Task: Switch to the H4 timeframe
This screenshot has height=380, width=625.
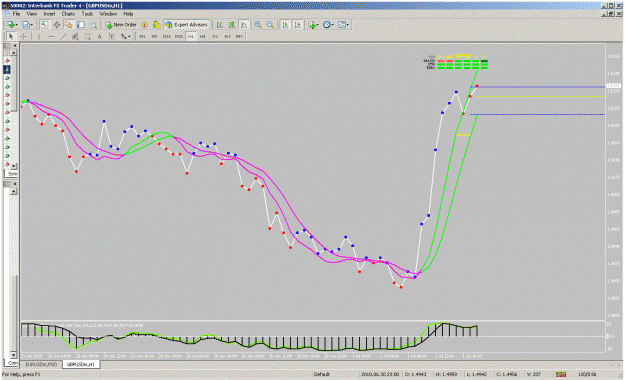Action: click(202, 36)
